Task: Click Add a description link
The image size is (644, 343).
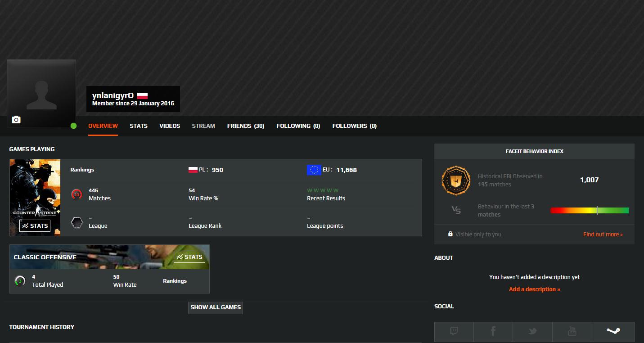Action: 534,289
